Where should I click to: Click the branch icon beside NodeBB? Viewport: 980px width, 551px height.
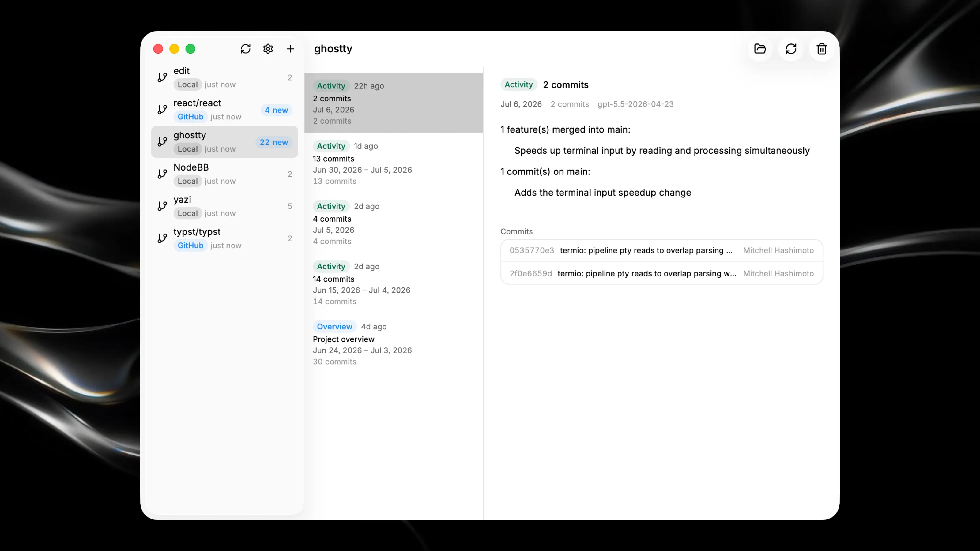162,174
